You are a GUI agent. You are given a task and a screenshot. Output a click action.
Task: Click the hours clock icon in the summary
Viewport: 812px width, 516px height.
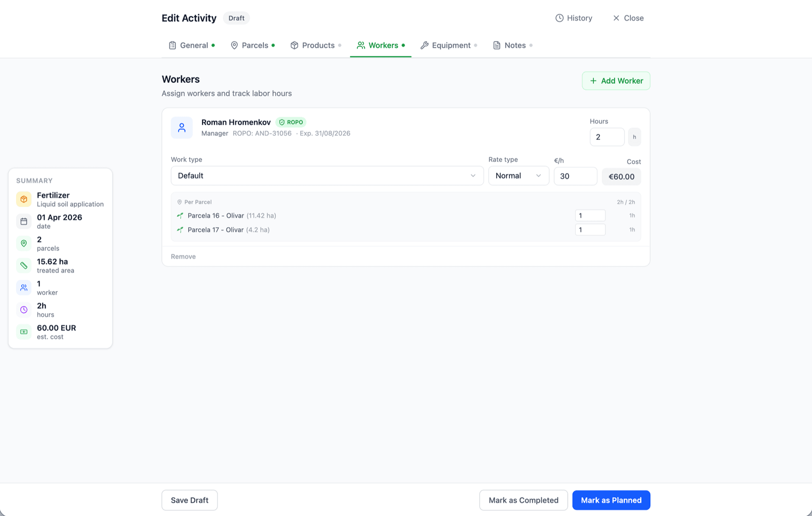(x=24, y=310)
